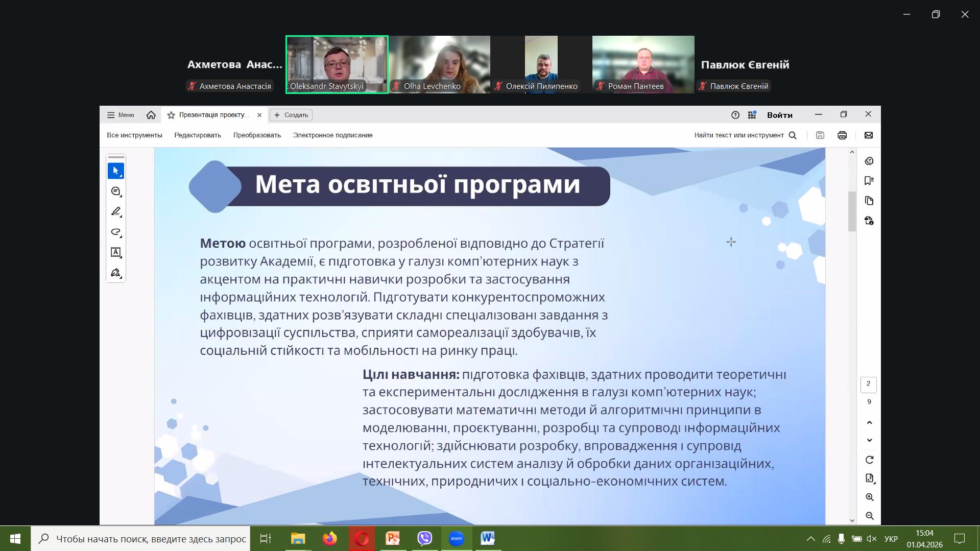Rotate the page view
Image resolution: width=980 pixels, height=551 pixels.
(869, 460)
